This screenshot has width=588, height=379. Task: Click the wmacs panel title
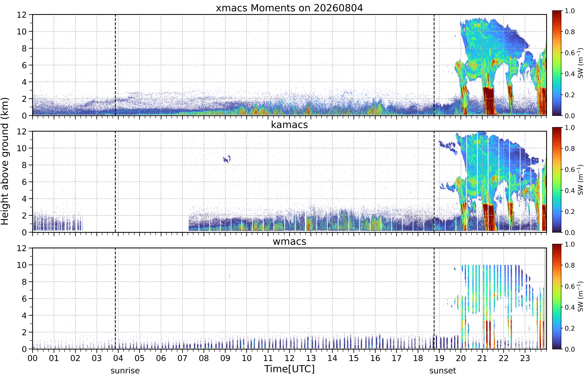[x=289, y=241]
